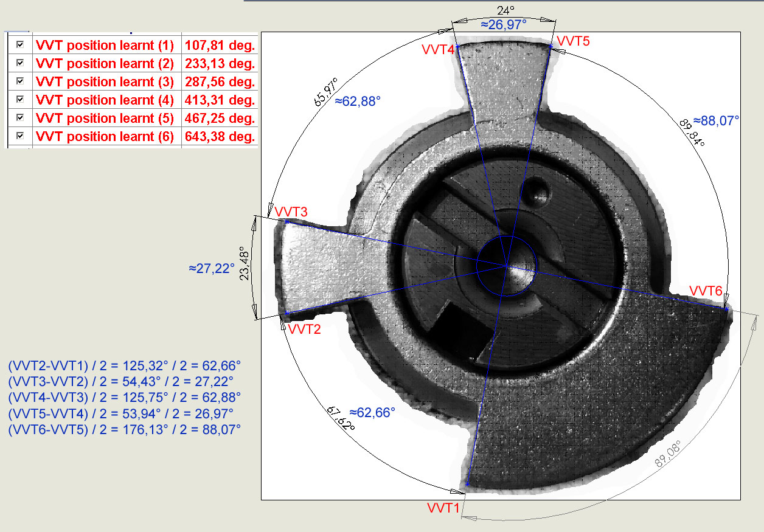Image resolution: width=764 pixels, height=532 pixels.
Task: Click the VVT5 label near the top
Action: (573, 41)
